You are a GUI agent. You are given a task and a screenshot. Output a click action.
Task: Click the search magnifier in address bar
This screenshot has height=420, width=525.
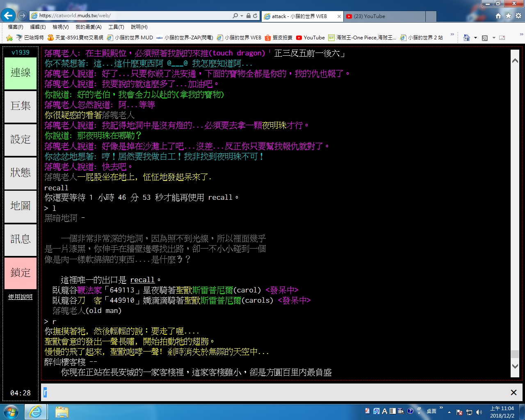click(235, 16)
